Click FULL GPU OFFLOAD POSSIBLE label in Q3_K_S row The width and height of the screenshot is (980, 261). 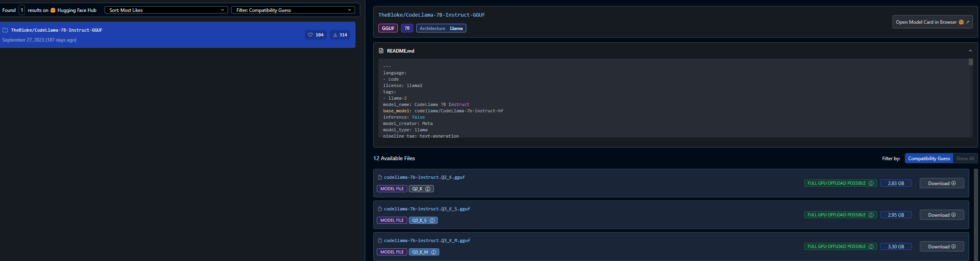tap(836, 215)
